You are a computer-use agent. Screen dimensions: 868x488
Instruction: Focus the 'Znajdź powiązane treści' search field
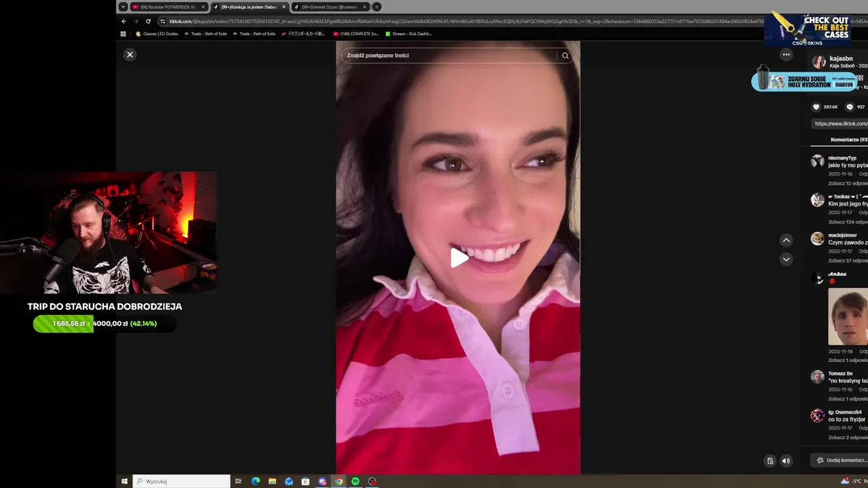450,56
